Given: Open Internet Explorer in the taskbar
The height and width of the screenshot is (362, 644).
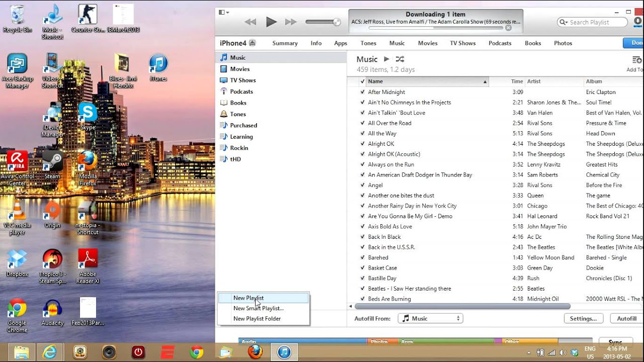Looking at the screenshot, I should point(50,352).
